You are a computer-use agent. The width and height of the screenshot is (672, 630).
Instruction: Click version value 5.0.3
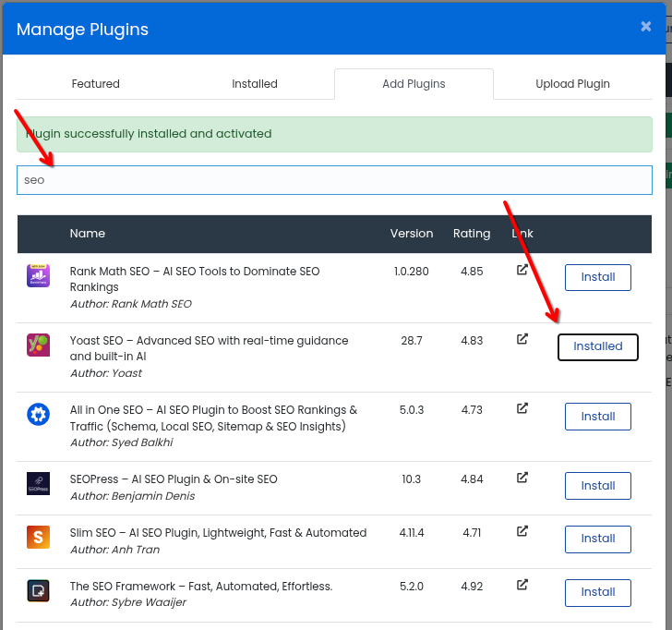tap(412, 410)
